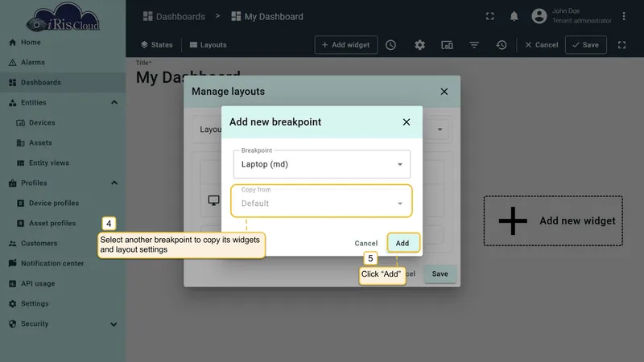The image size is (644, 362).
Task: Open the timewindow clock icon
Action: click(x=390, y=45)
